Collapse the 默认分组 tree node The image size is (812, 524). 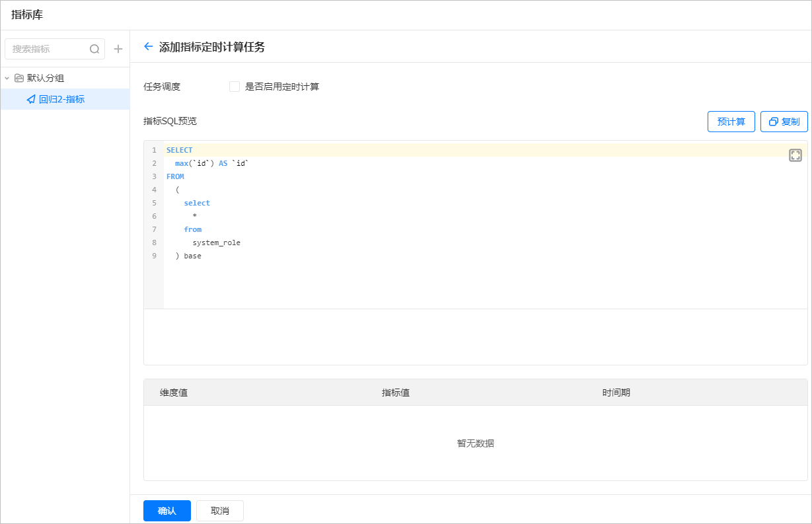7,77
